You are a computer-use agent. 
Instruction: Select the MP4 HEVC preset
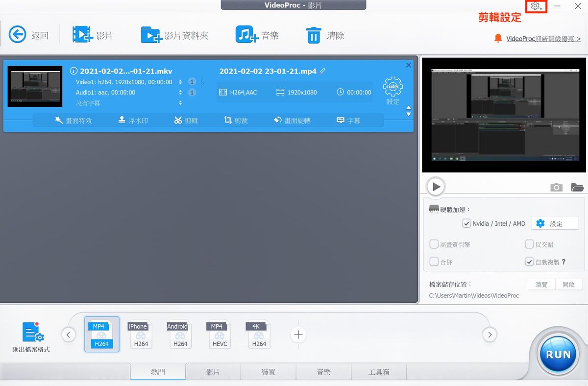[x=220, y=335]
